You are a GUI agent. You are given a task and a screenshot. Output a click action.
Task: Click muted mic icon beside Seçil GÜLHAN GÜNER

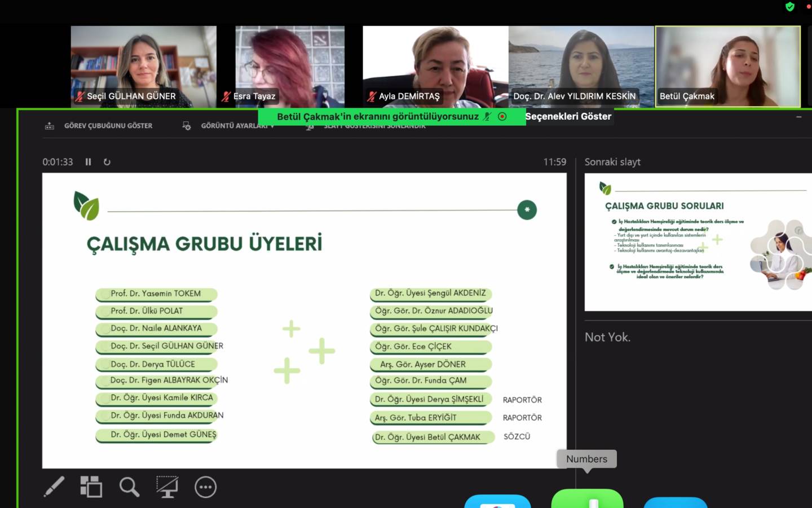pyautogui.click(x=80, y=97)
